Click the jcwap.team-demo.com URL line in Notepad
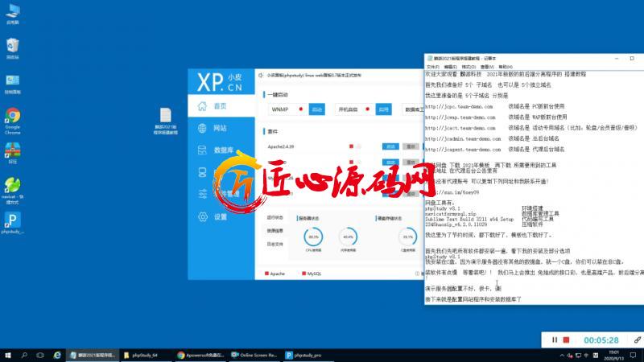 (460, 117)
